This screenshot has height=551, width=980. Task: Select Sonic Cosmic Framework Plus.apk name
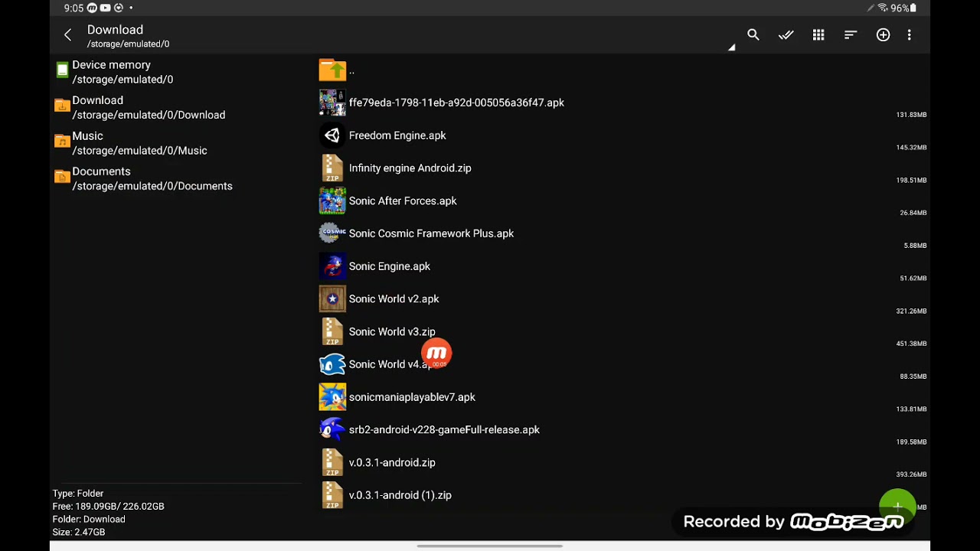coord(431,233)
